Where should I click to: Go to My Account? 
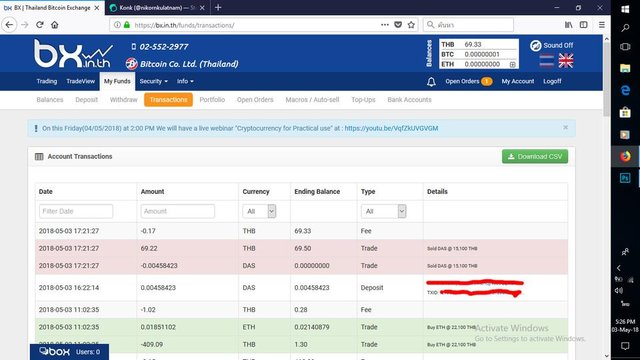point(518,81)
